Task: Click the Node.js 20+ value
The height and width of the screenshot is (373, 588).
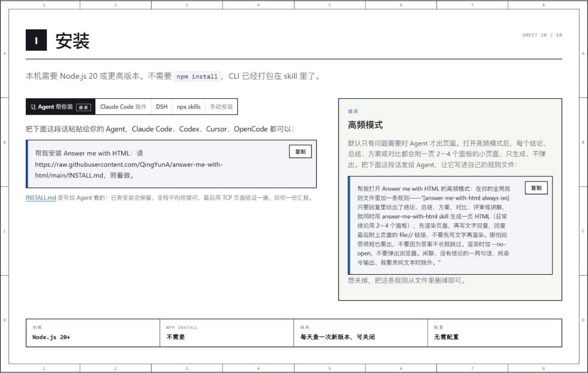Action: click(51, 337)
